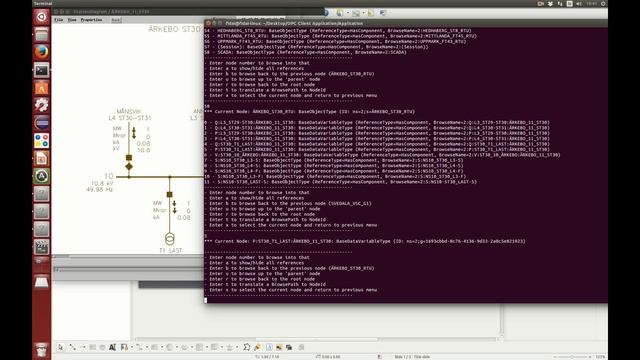640x360 pixels.
Task: Open Symbol Shapes dropdown arrow
Action: pos(176,347)
